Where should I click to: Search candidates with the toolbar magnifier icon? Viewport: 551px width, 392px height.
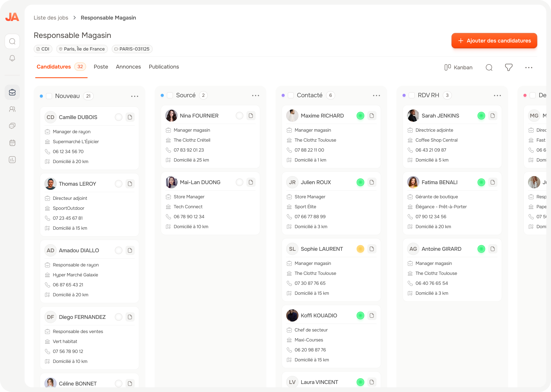489,68
